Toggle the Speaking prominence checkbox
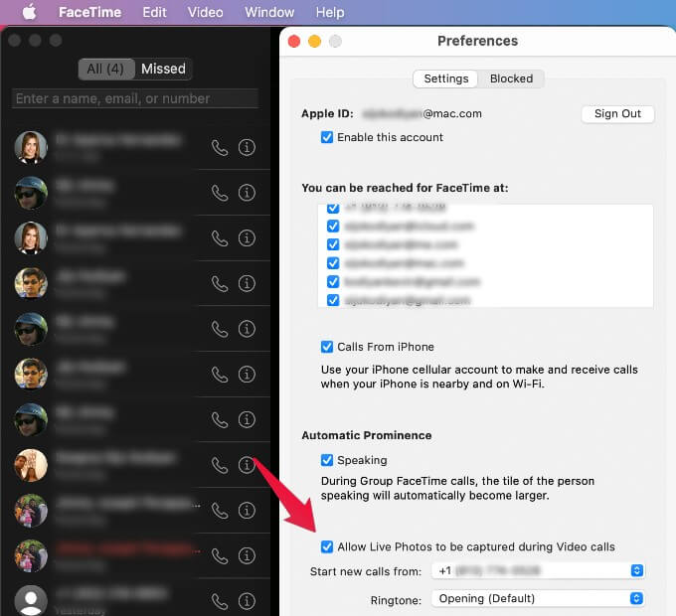The height and width of the screenshot is (616, 676). (x=327, y=460)
